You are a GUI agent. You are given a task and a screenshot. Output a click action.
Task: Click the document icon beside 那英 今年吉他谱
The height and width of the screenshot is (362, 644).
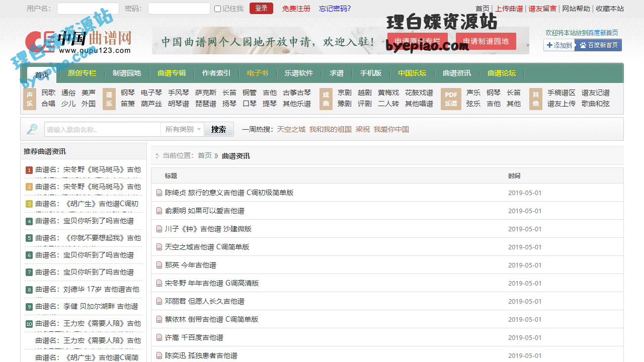pos(159,265)
